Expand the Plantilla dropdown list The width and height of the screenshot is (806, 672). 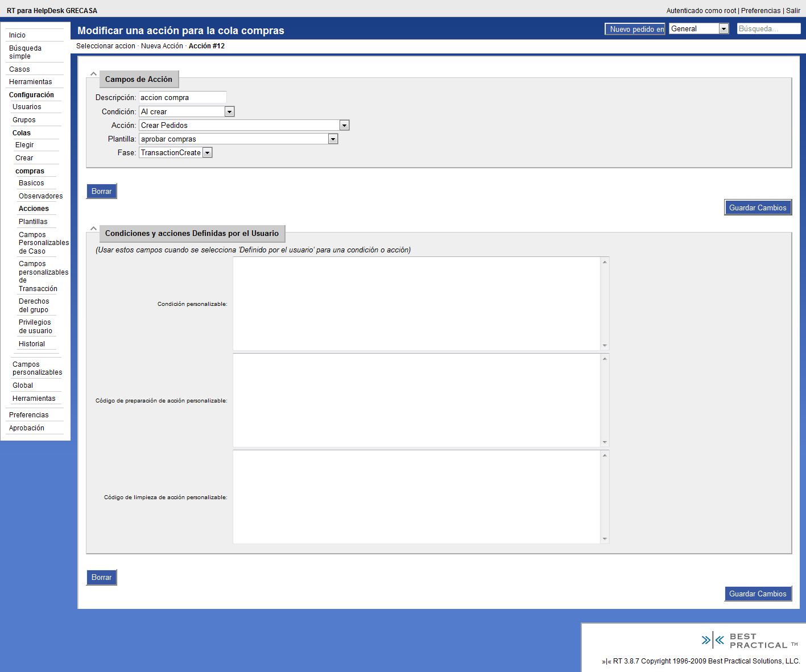tap(333, 139)
